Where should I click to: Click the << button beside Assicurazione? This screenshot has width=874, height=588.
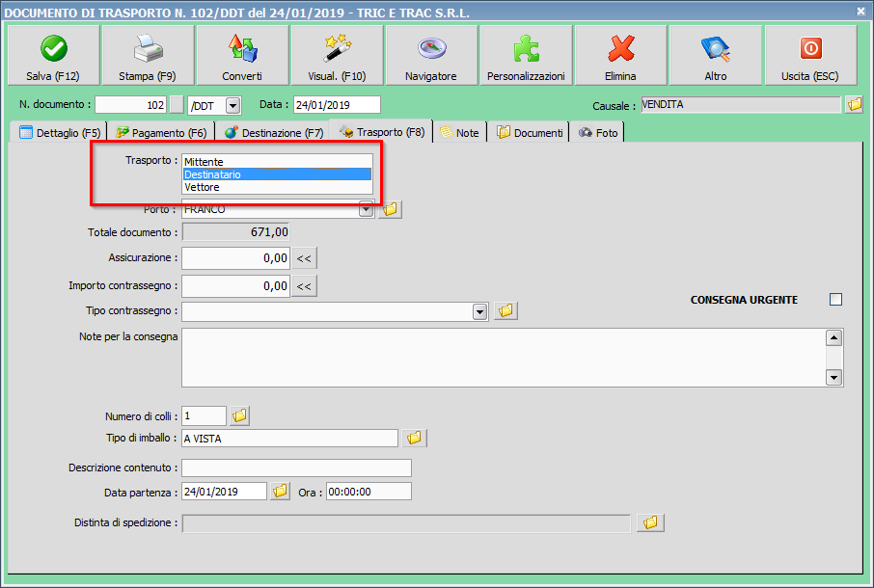(304, 258)
